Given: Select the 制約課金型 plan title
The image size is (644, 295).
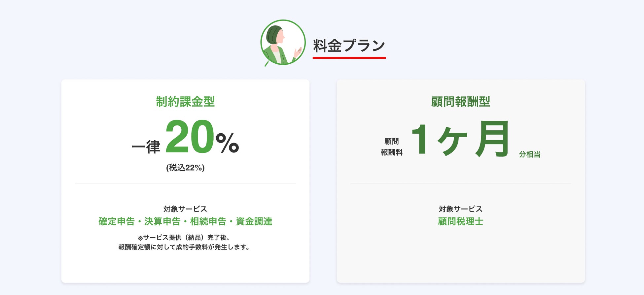Looking at the screenshot, I should click(x=185, y=102).
